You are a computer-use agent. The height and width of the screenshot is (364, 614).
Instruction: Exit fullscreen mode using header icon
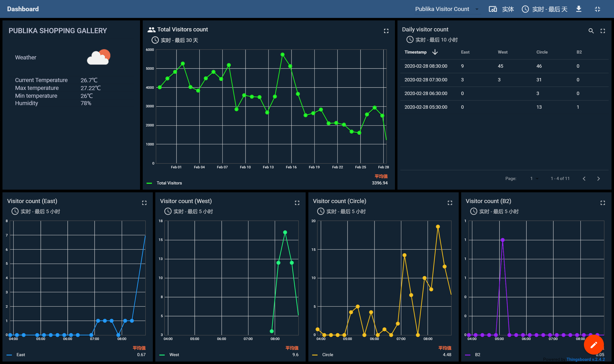[x=597, y=9]
